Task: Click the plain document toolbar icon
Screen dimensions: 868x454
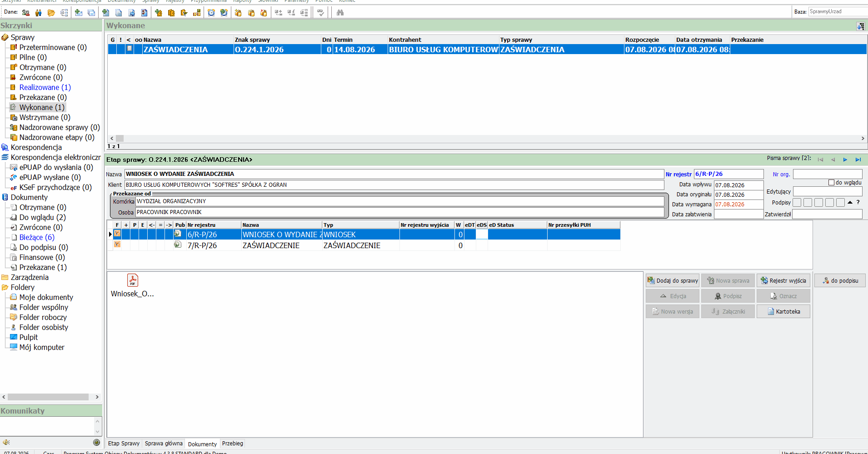Action: click(x=119, y=13)
